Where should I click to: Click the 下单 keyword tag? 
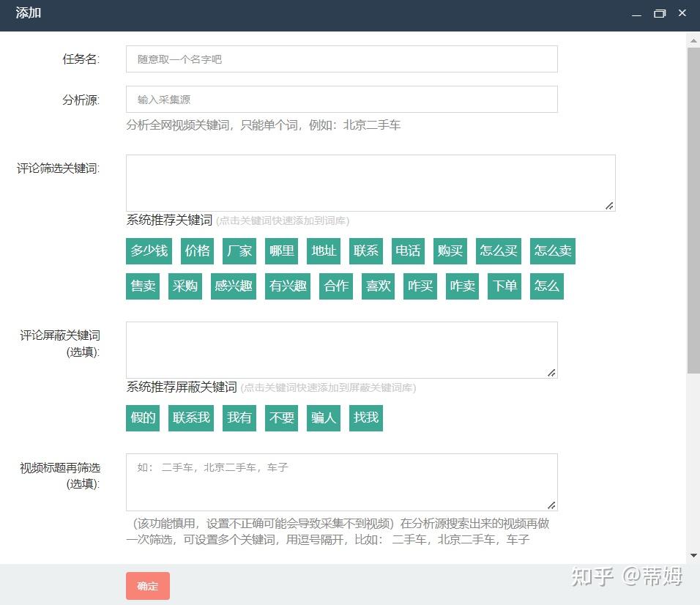coord(504,286)
